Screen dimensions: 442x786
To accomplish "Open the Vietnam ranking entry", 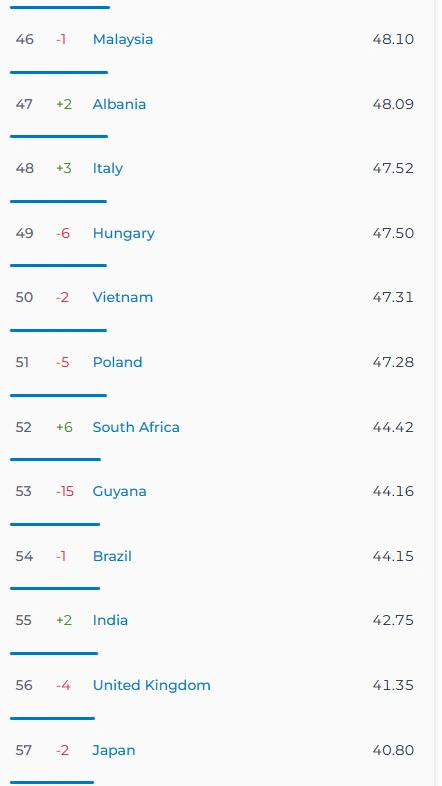I will 123,297.
